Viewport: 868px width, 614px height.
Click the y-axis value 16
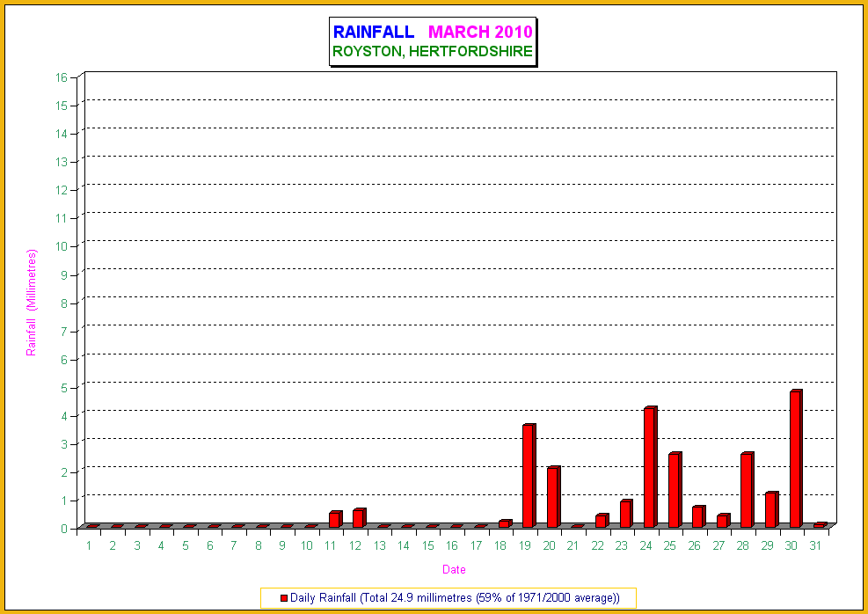point(62,77)
